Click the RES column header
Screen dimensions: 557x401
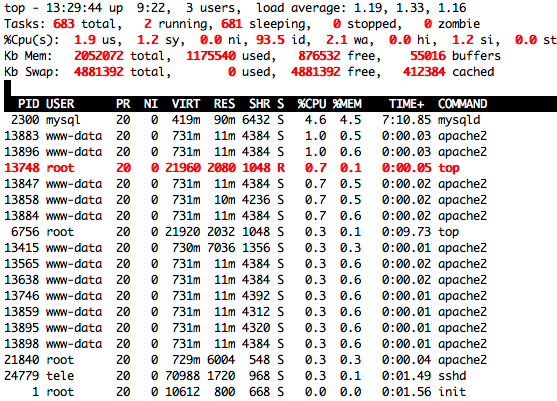click(x=224, y=104)
